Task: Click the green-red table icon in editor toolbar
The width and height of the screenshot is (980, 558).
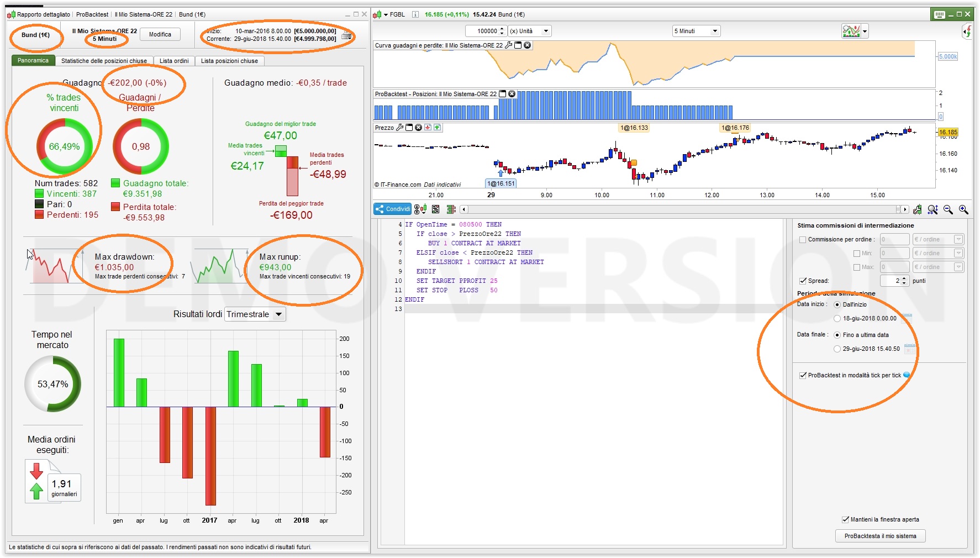Action: click(451, 209)
